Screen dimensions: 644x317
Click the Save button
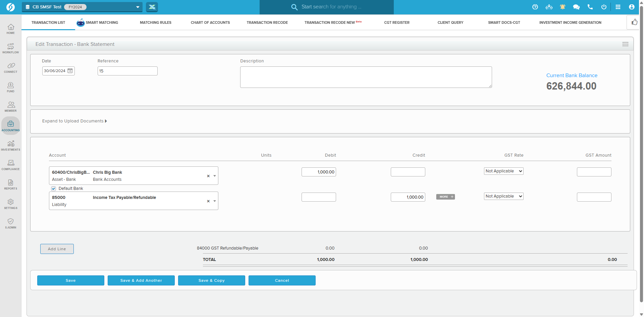tap(71, 280)
